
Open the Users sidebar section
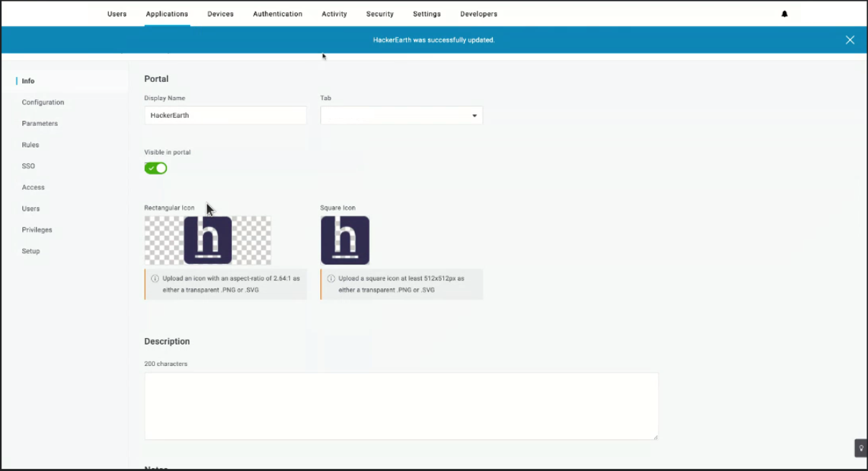coord(31,209)
